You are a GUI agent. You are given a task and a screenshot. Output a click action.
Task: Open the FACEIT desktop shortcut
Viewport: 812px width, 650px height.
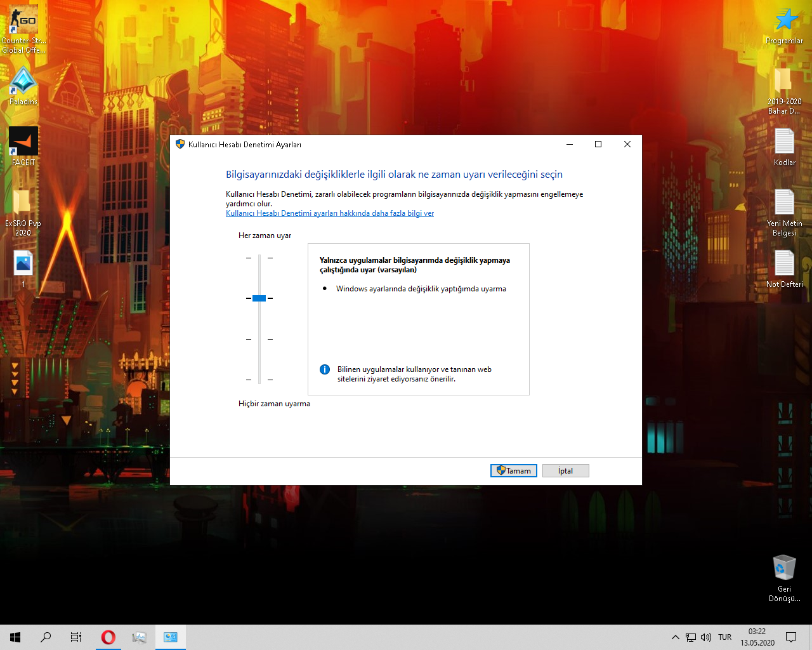(23, 146)
